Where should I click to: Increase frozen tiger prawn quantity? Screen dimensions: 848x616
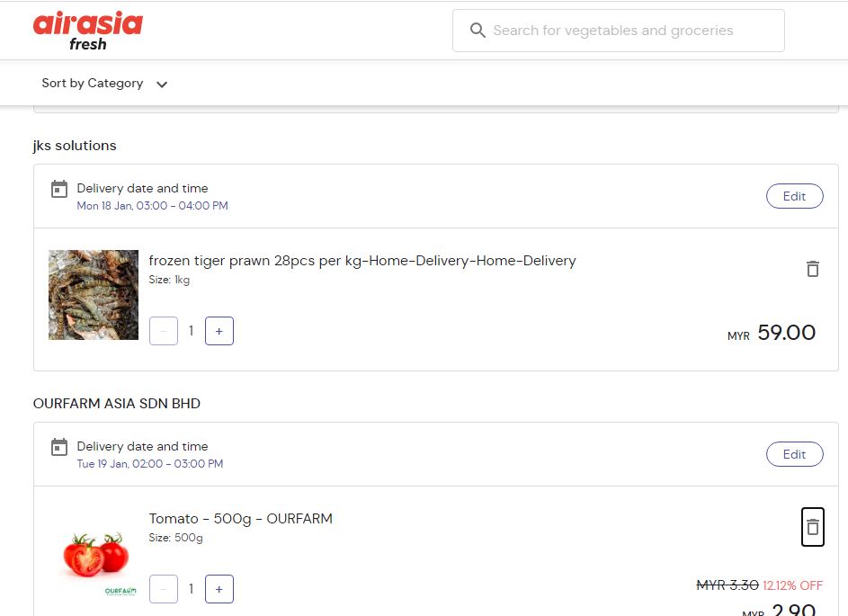(x=219, y=331)
